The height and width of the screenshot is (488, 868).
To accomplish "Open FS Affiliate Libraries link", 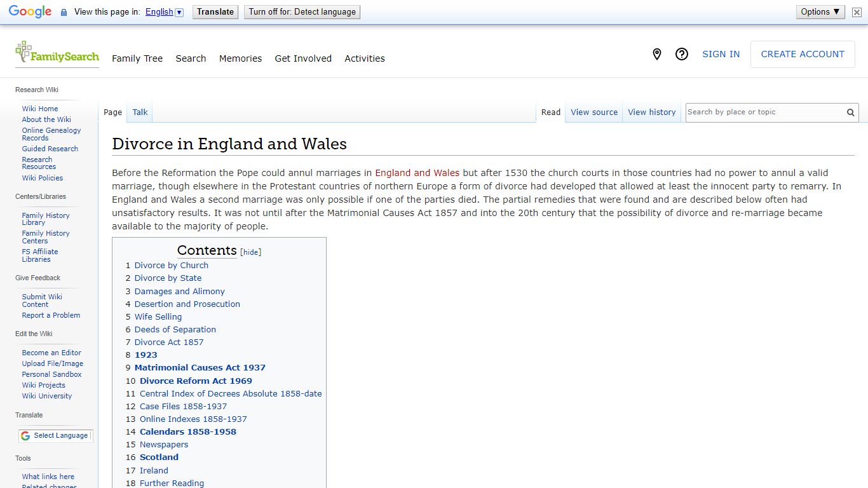I will coord(40,255).
